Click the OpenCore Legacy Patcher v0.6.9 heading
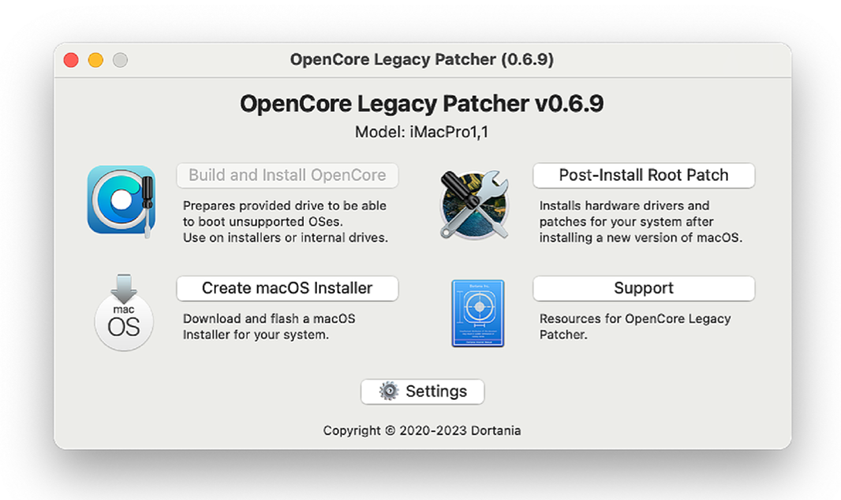Image resolution: width=841 pixels, height=500 pixels. pos(421,104)
